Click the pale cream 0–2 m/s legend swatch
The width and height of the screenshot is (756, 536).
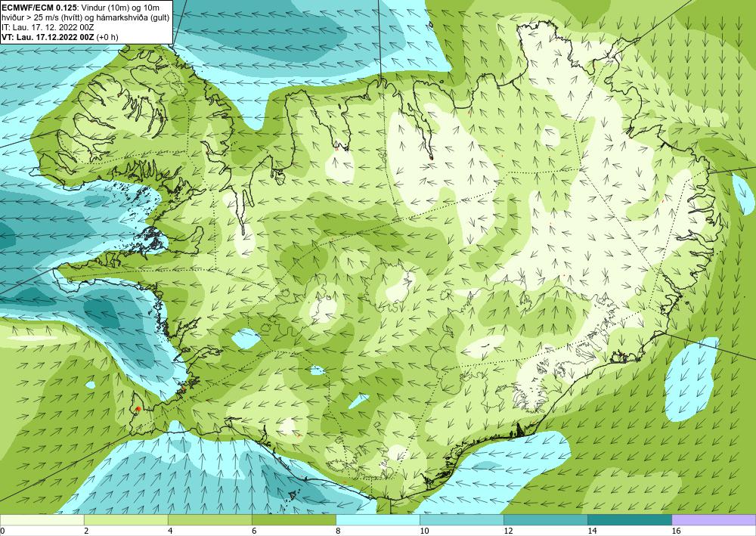coord(42,520)
